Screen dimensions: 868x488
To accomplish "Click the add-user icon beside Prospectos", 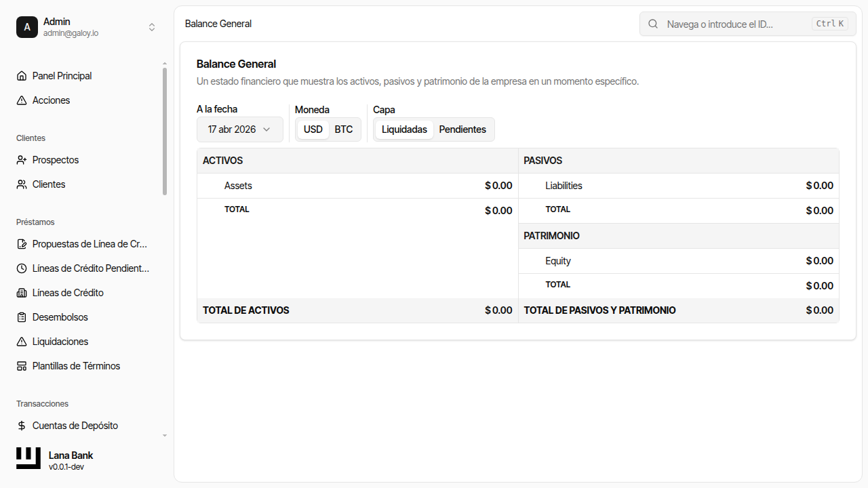I will point(22,160).
